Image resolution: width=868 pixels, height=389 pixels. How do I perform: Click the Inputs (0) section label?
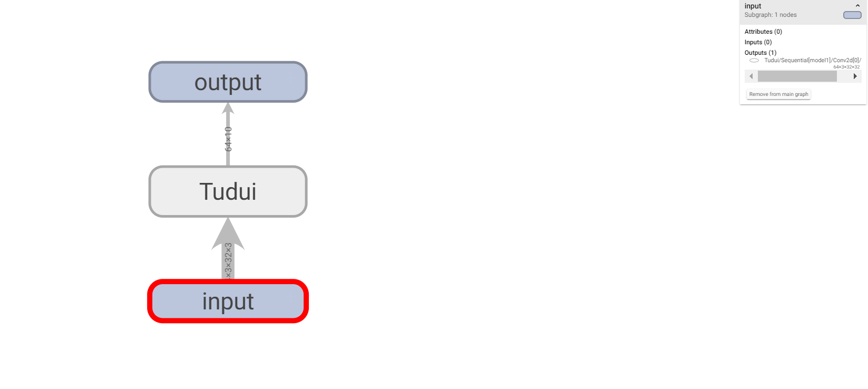(758, 42)
